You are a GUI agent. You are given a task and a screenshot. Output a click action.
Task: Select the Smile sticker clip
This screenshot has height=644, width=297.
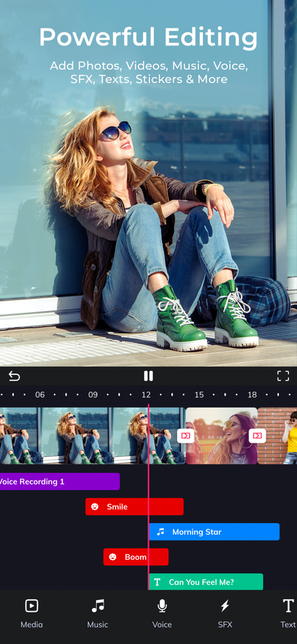point(134,506)
